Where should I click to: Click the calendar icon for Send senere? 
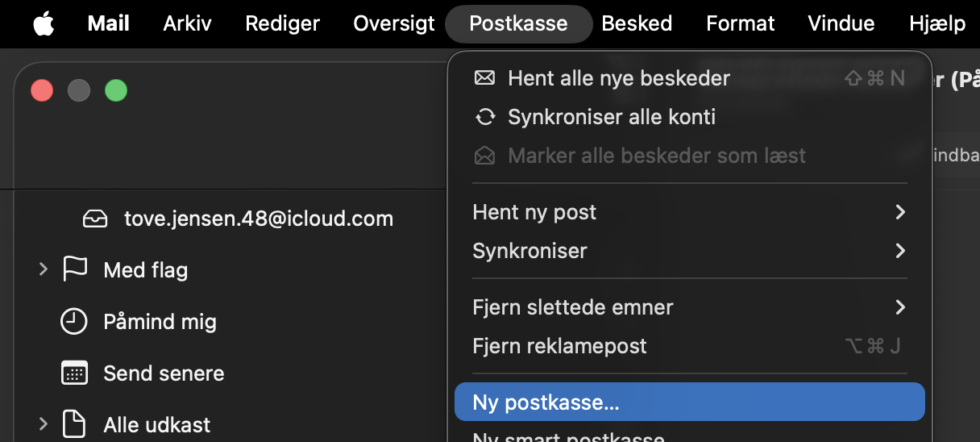(x=74, y=373)
